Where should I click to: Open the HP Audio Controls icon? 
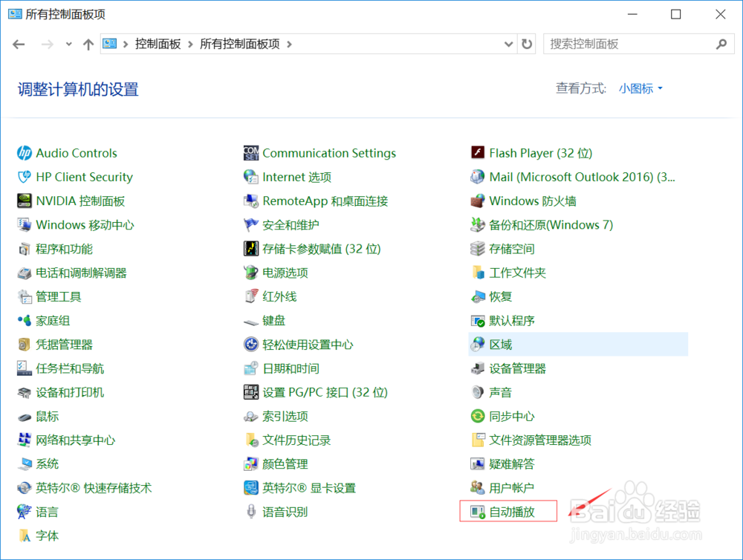[x=25, y=153]
